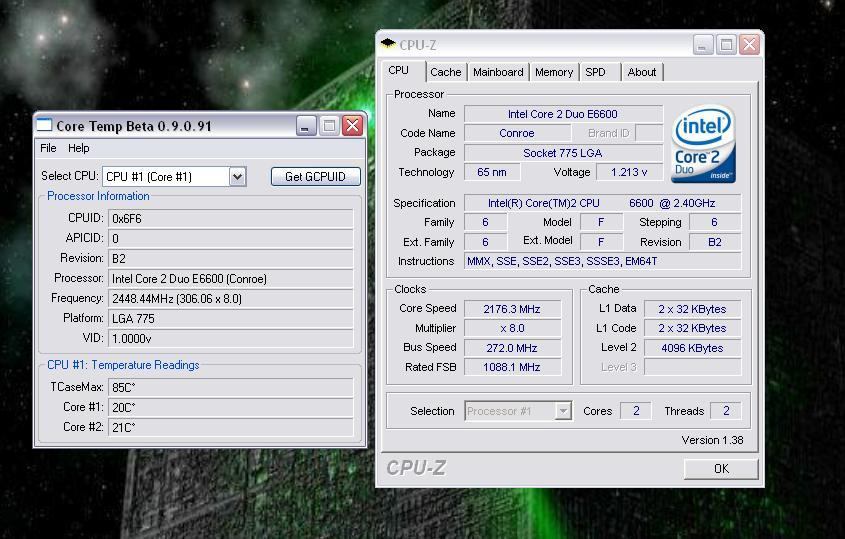Viewport: 845px width, 539px height.
Task: Click the Stepping value in CPU-Z
Action: click(715, 222)
